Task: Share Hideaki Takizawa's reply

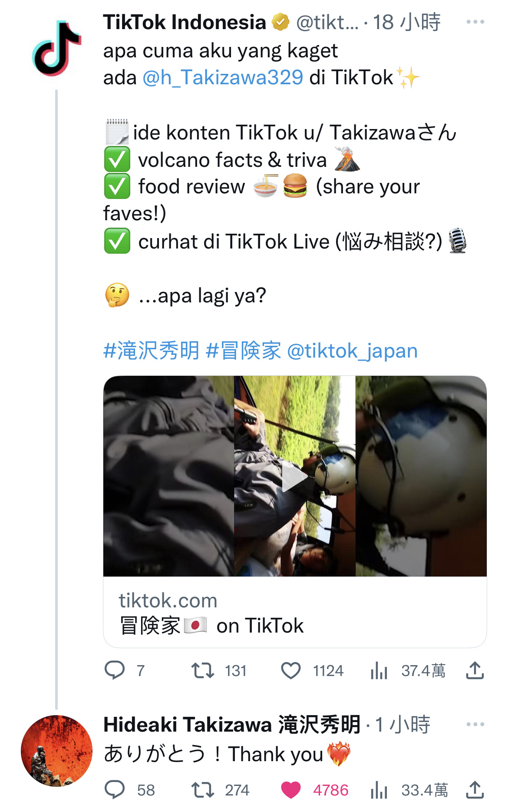Action: (x=475, y=790)
